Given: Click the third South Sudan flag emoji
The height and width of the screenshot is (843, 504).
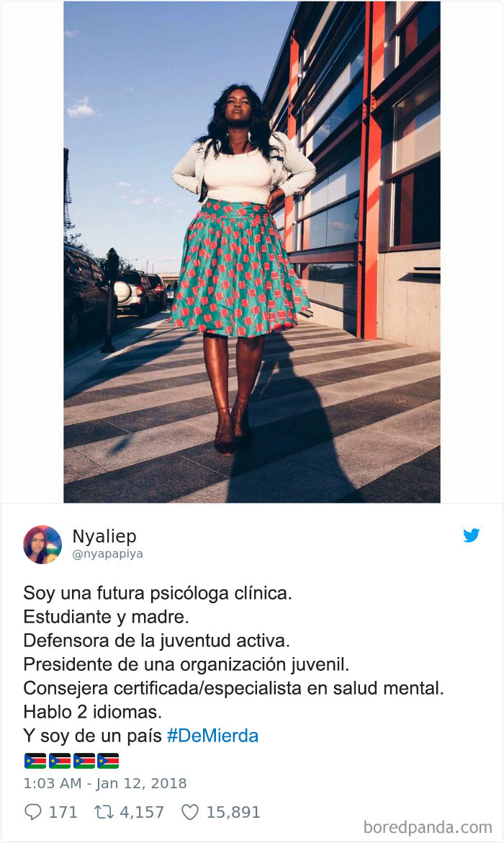Looking at the screenshot, I should point(84,761).
